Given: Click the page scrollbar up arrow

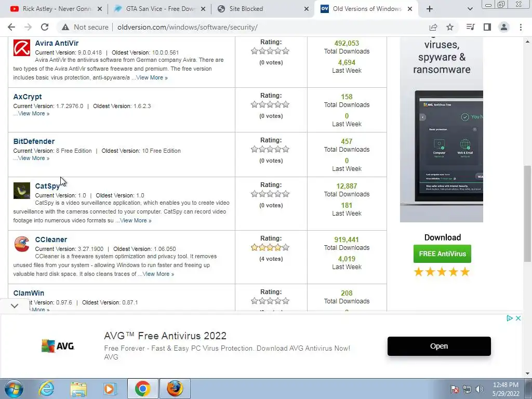Looking at the screenshot, I should pos(527,42).
